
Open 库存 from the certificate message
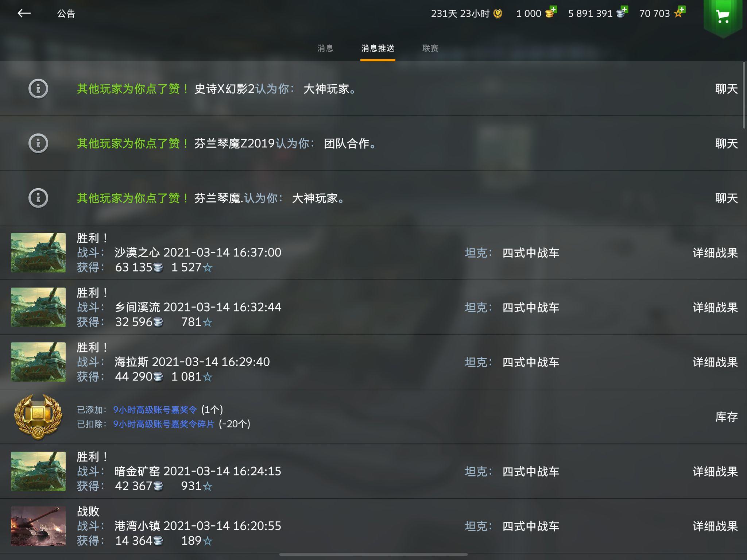727,417
